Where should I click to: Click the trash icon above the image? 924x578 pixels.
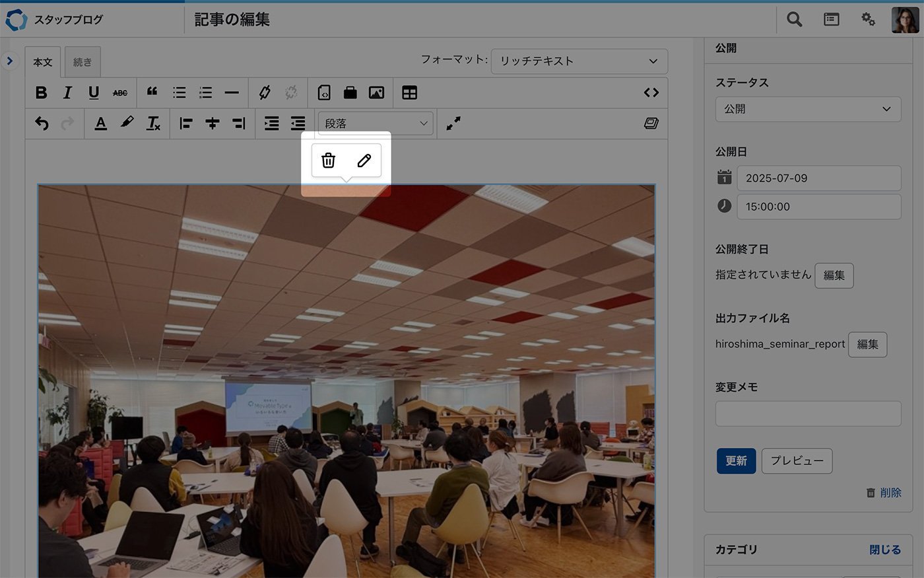click(x=328, y=161)
